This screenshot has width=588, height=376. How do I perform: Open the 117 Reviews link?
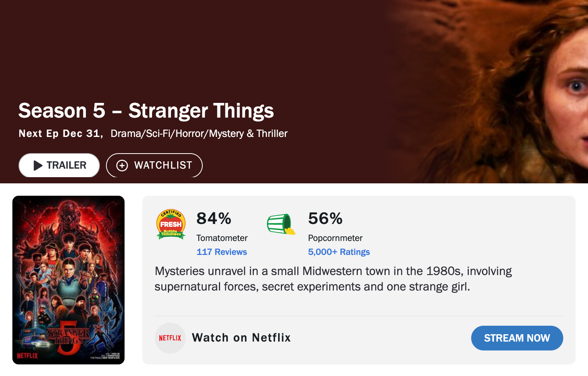[x=222, y=252]
